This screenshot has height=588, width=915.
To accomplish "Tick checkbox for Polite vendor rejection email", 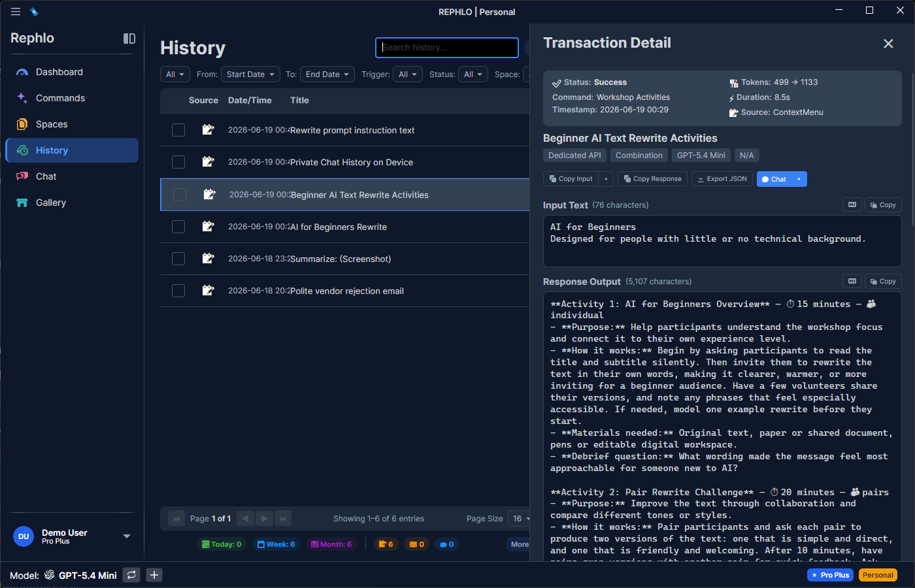I will [178, 291].
